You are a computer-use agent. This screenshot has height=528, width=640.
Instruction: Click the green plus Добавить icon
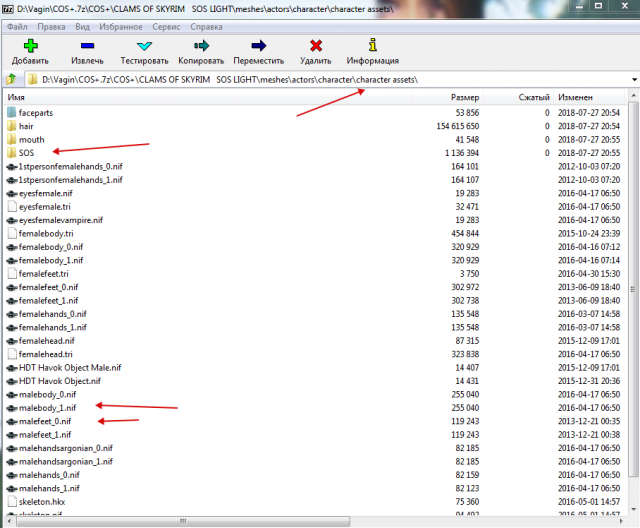click(x=30, y=45)
